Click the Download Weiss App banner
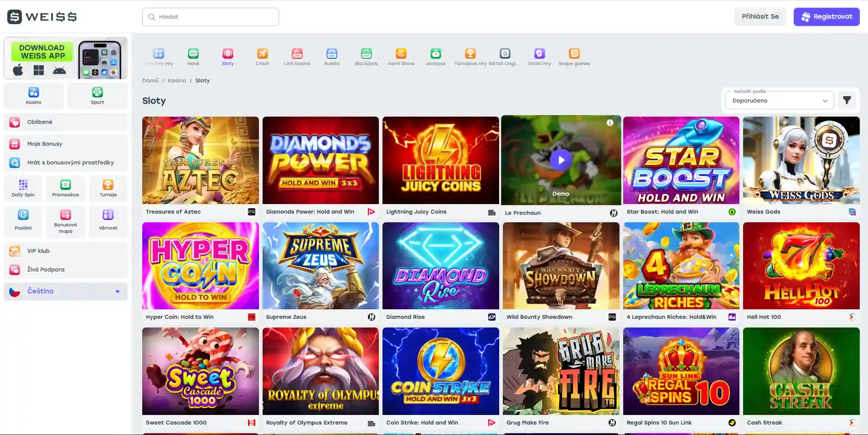 (66, 58)
